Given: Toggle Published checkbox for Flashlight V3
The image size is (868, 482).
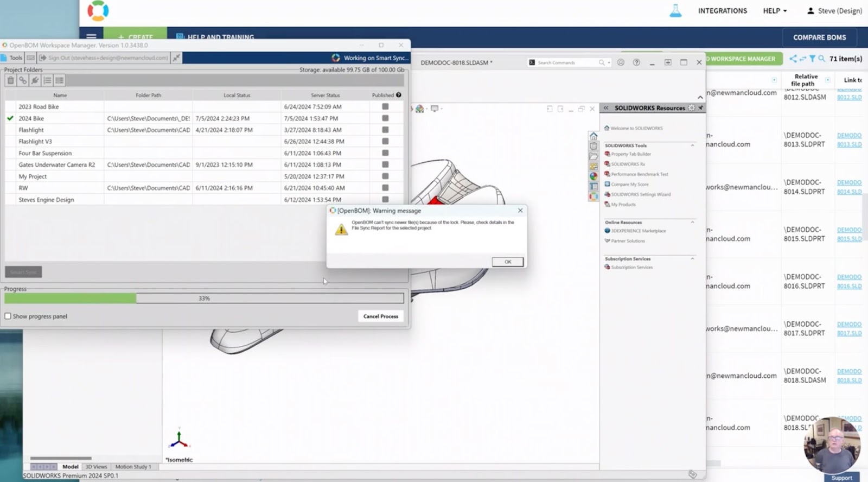Looking at the screenshot, I should [x=385, y=141].
